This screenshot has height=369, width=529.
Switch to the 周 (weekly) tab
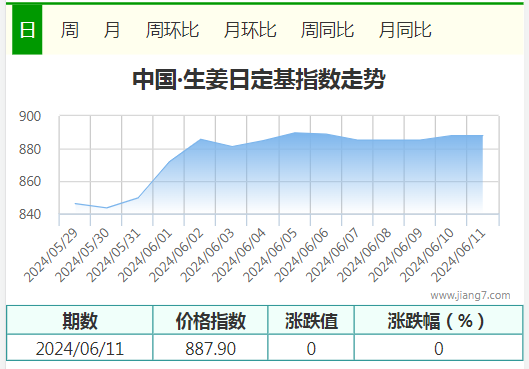coord(69,30)
